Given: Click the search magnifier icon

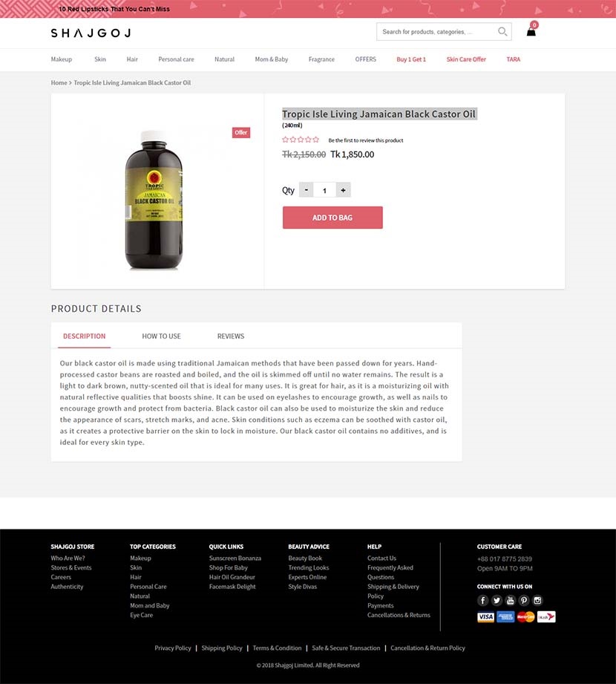Looking at the screenshot, I should pyautogui.click(x=502, y=31).
